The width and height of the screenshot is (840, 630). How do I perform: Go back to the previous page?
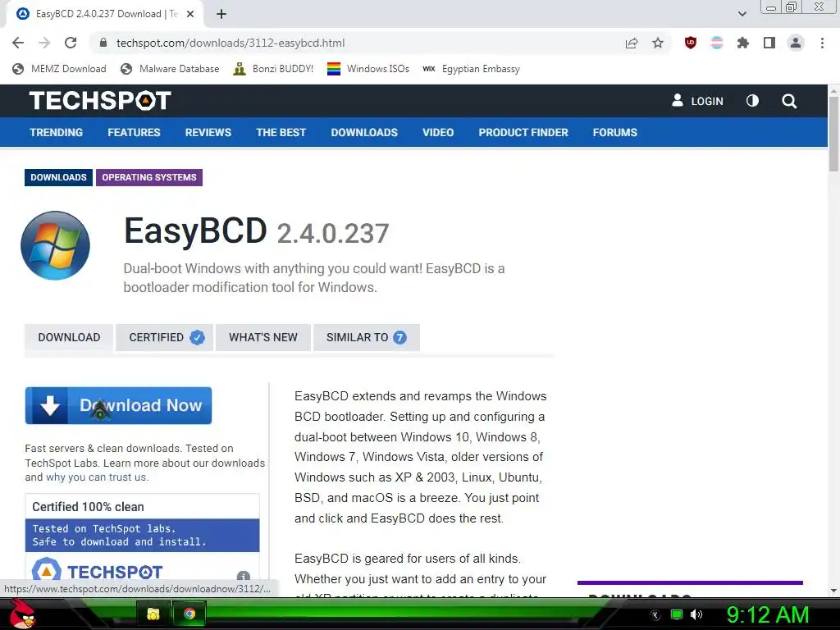18,43
